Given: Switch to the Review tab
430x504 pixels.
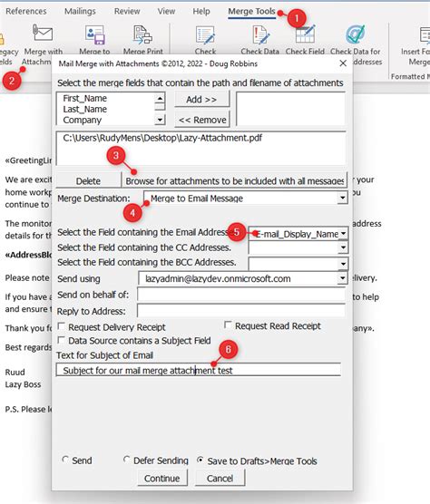Looking at the screenshot, I should tap(127, 11).
